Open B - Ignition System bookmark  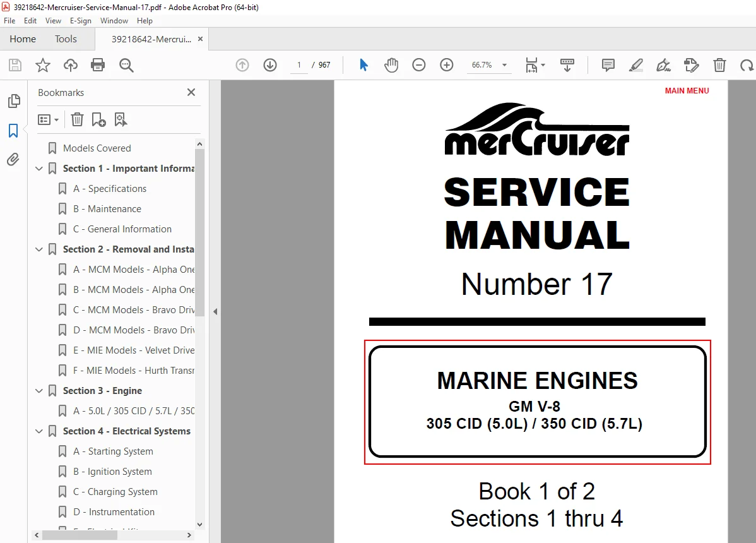[112, 472]
